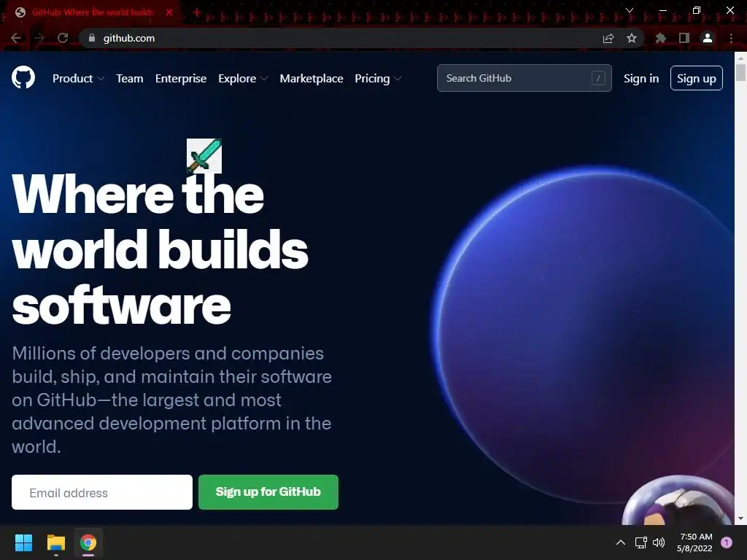The image size is (747, 560).
Task: Open the Chrome three-dot menu
Action: 731,38
